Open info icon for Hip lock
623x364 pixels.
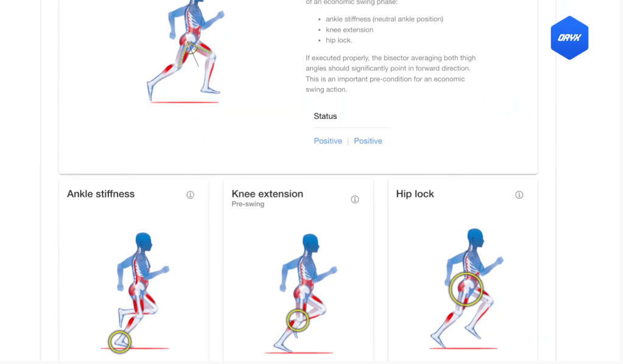click(519, 195)
